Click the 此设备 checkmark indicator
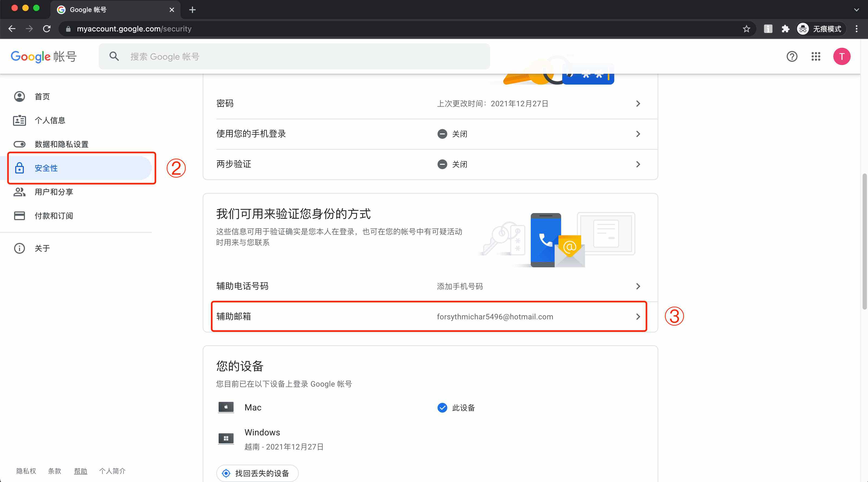Viewport: 868px width, 482px height. [x=442, y=408]
